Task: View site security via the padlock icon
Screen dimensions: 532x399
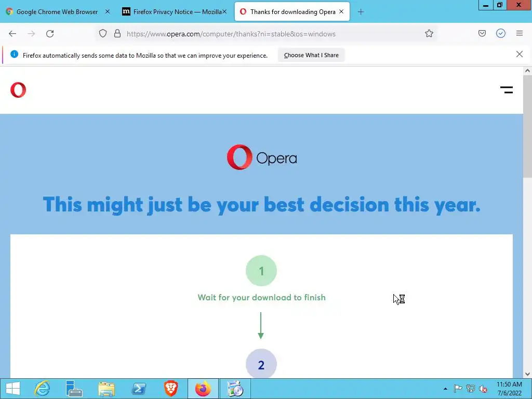Action: pos(117,34)
